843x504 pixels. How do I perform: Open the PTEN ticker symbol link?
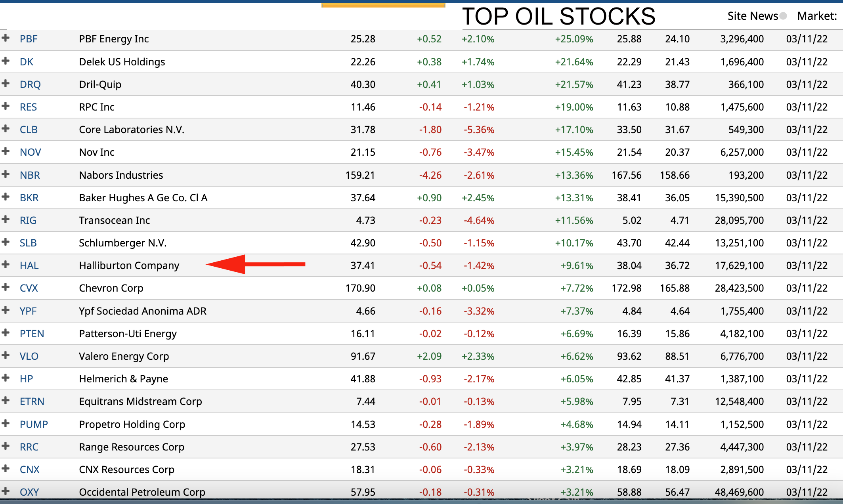[x=32, y=334]
